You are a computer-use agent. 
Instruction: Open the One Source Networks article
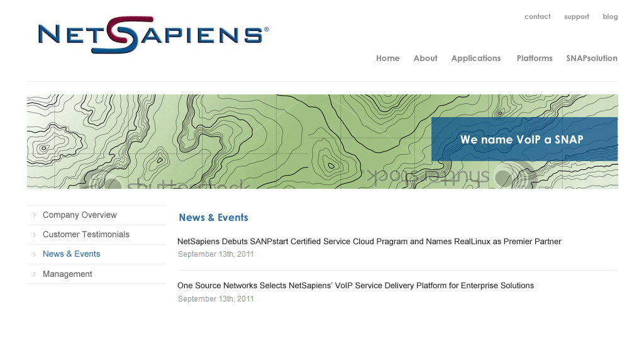(x=356, y=286)
